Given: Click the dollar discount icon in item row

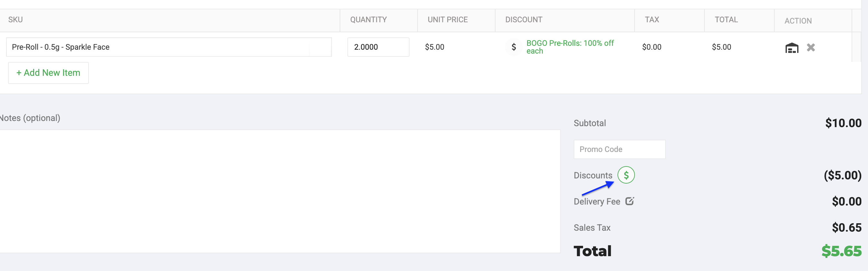Looking at the screenshot, I should [x=514, y=47].
